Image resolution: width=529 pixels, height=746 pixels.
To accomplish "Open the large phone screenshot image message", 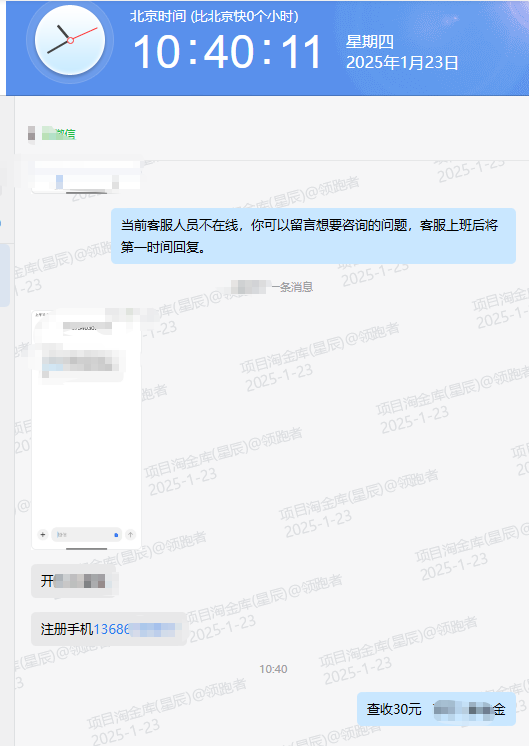I will [x=86, y=430].
